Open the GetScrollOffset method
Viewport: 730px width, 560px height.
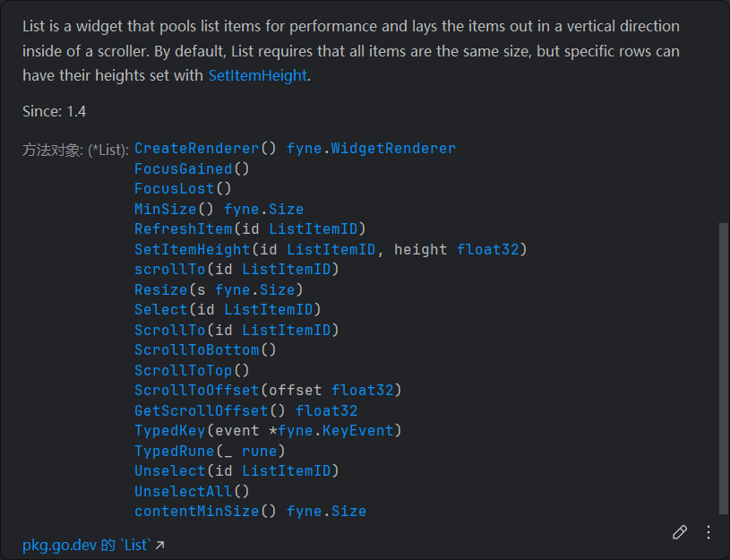(201, 410)
